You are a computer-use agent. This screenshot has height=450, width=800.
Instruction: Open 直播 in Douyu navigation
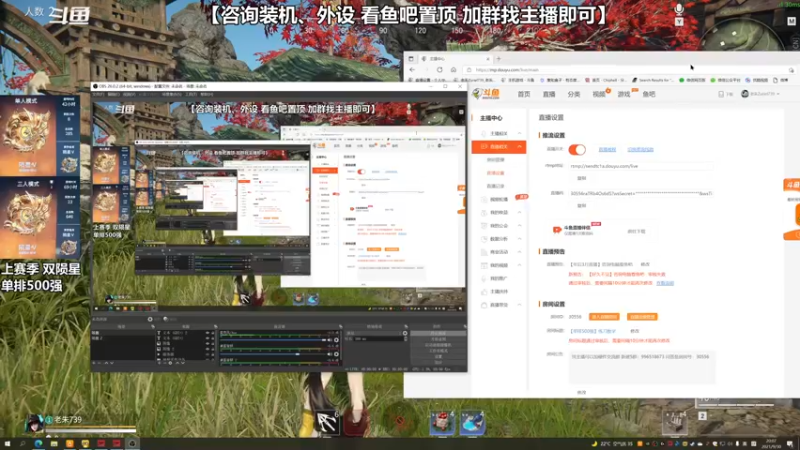(x=549, y=94)
